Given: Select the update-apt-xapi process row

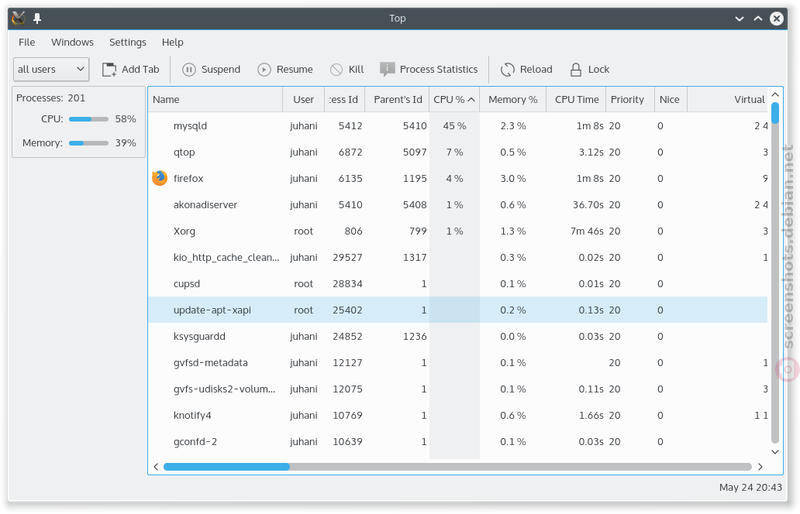Looking at the screenshot, I should [x=458, y=310].
